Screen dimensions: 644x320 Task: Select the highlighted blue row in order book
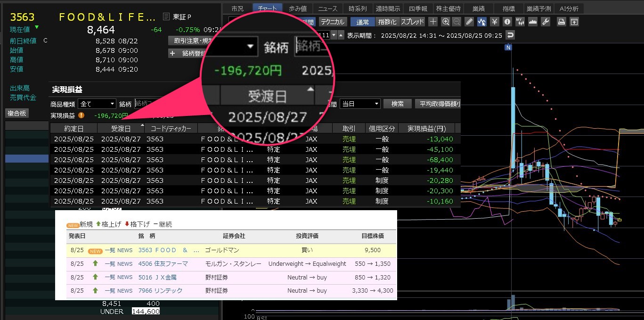tap(27, 159)
